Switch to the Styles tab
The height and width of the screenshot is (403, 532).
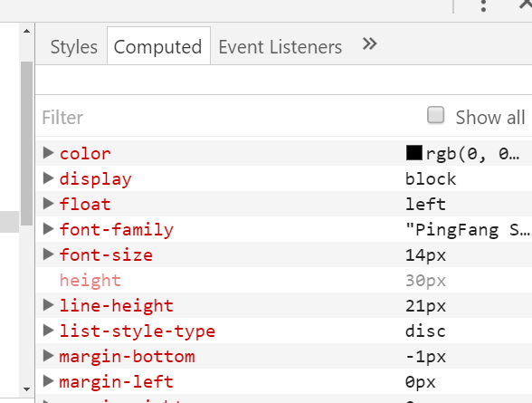pos(74,46)
